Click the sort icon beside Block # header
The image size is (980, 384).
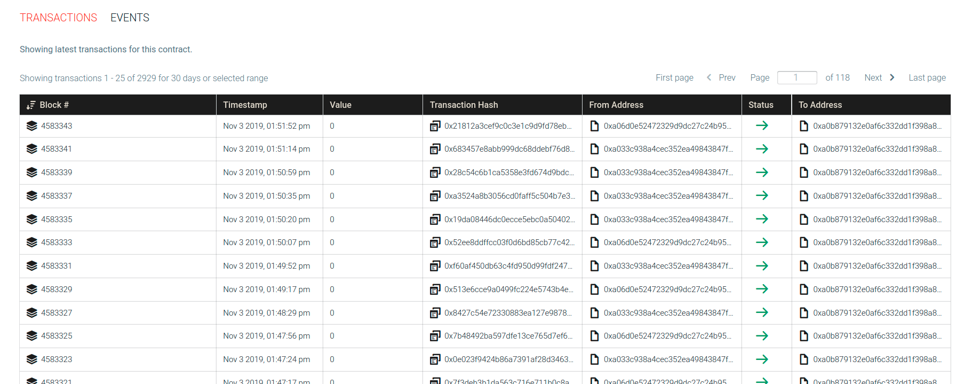(31, 105)
